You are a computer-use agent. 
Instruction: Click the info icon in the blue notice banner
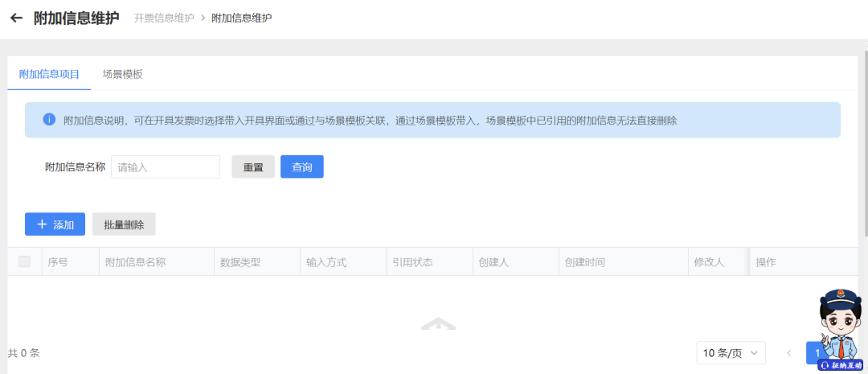(x=49, y=120)
